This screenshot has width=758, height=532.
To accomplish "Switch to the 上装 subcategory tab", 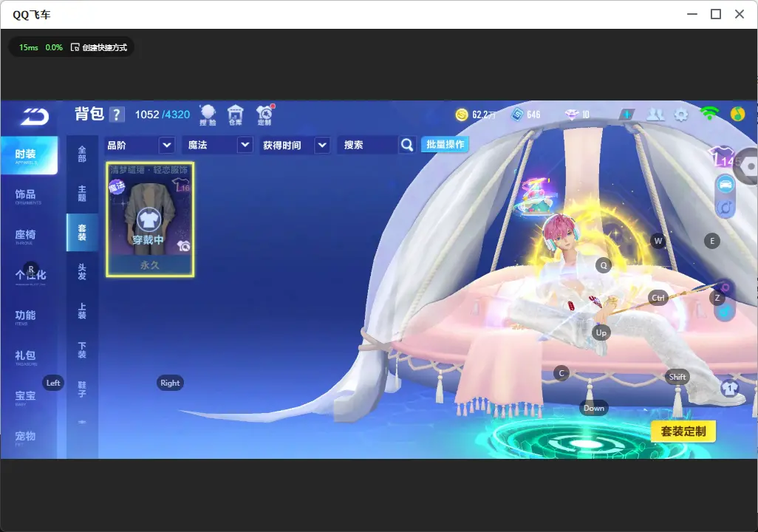I will pyautogui.click(x=82, y=311).
